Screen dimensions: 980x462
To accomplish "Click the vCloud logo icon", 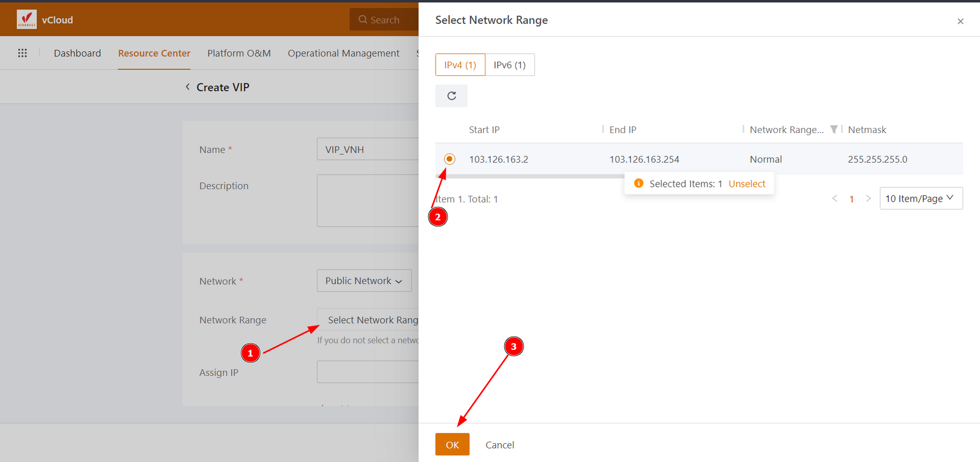I will (27, 19).
